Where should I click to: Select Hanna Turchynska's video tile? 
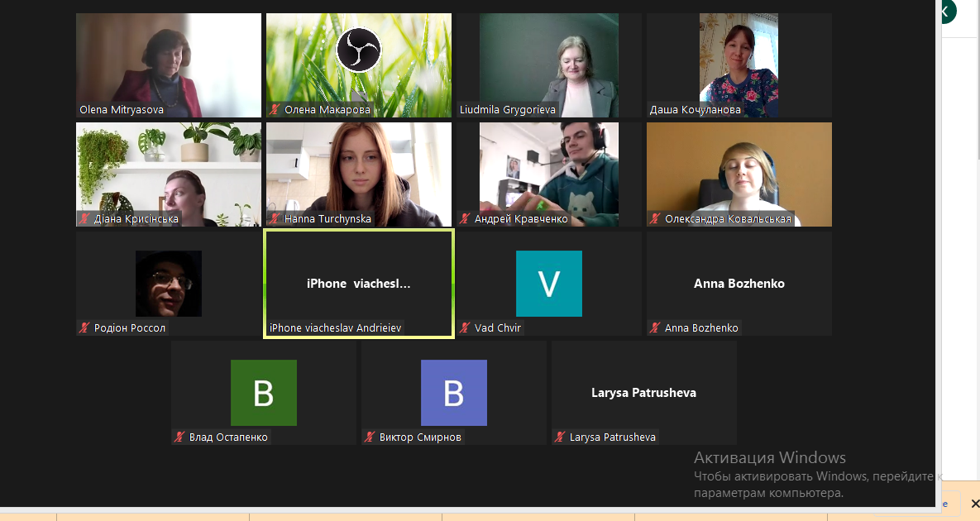pyautogui.click(x=359, y=174)
